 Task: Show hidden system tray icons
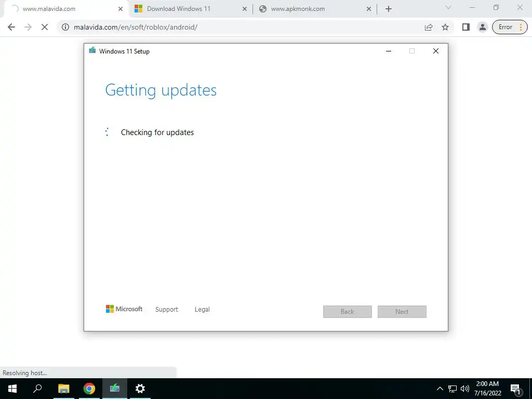pos(440,389)
